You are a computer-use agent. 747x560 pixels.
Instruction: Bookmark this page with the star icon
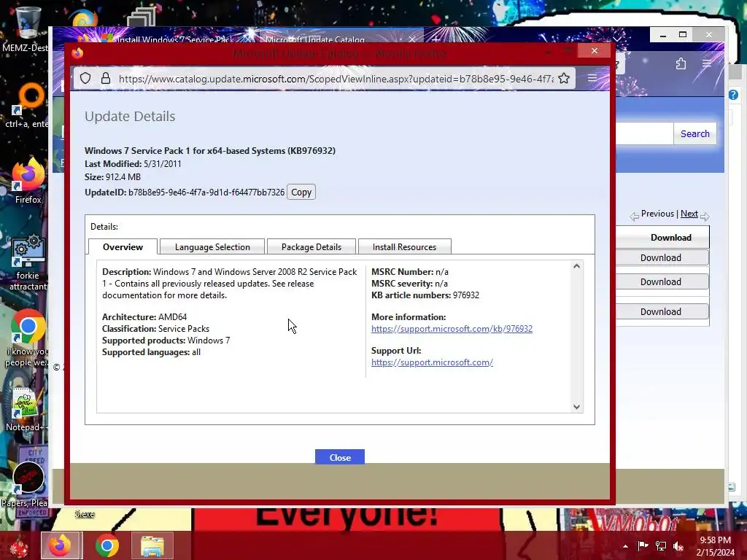click(x=564, y=79)
